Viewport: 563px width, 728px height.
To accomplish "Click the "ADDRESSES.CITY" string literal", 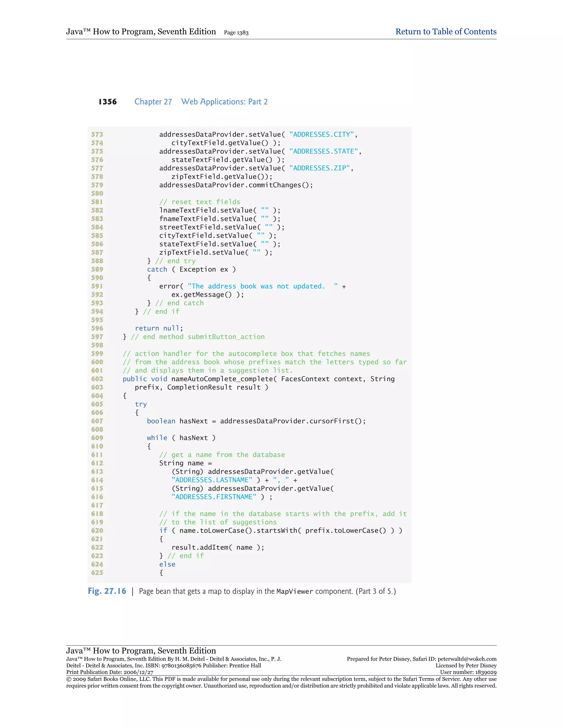I will [321, 134].
